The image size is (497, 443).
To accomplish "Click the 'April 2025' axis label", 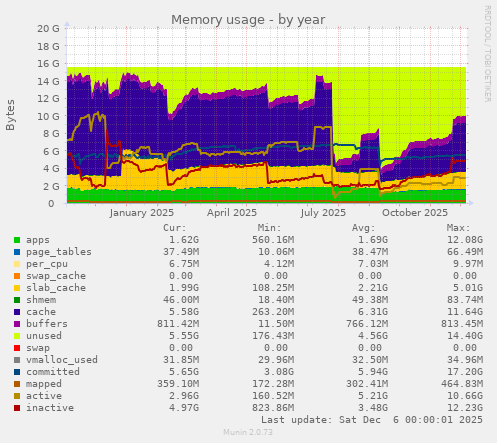I will pyautogui.click(x=232, y=213).
